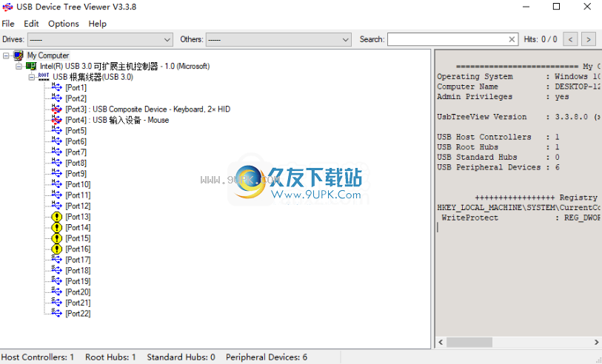The height and width of the screenshot is (364, 602).
Task: Click the USB icon beside Port1
Action: point(56,87)
